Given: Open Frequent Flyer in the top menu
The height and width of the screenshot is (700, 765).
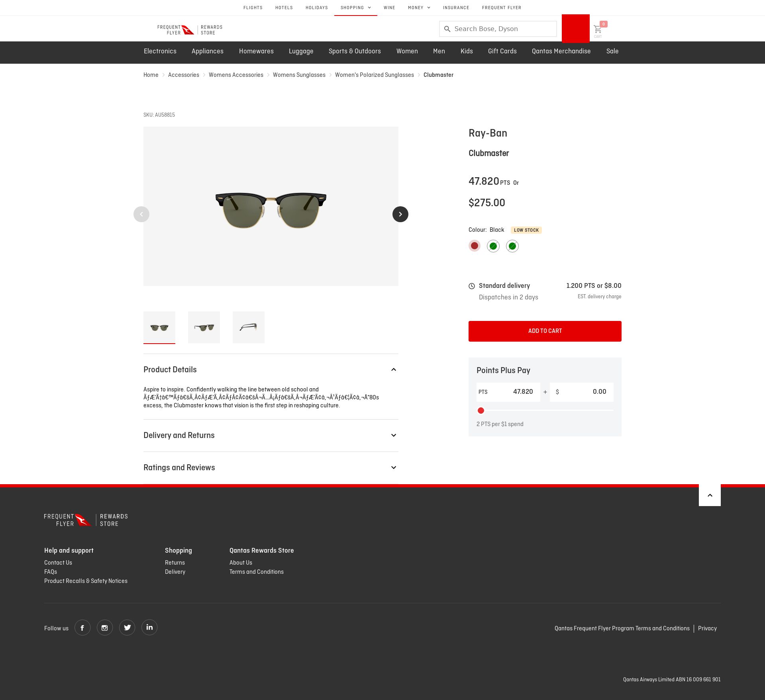Looking at the screenshot, I should point(502,8).
